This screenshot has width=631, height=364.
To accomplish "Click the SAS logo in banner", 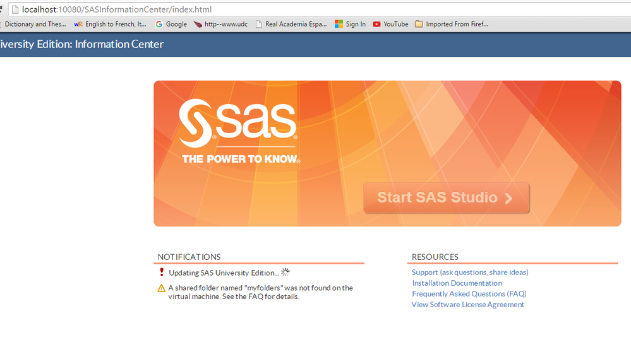I will tap(238, 123).
